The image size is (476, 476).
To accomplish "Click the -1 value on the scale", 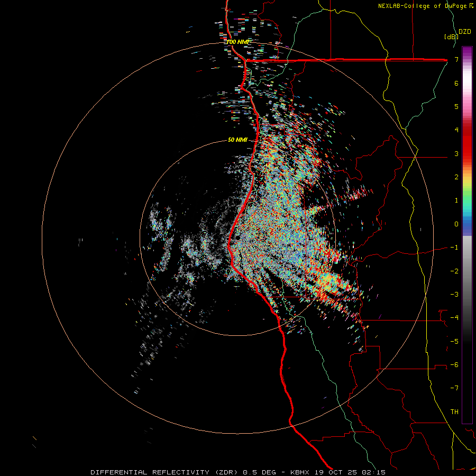I will pos(454,248).
